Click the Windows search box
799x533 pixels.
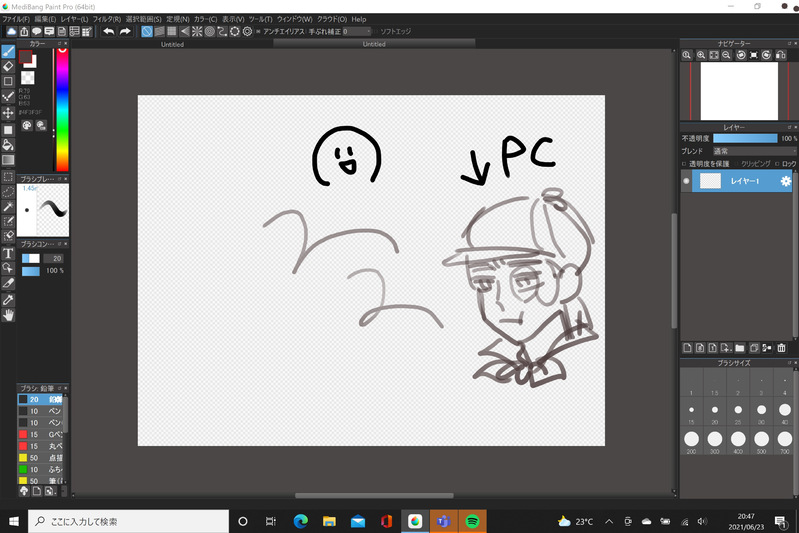point(128,521)
